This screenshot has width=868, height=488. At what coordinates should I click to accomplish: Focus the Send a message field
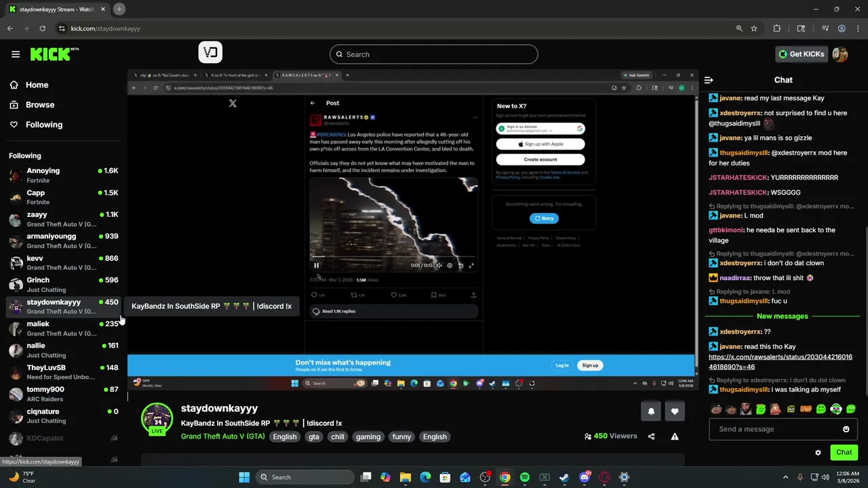(783, 429)
